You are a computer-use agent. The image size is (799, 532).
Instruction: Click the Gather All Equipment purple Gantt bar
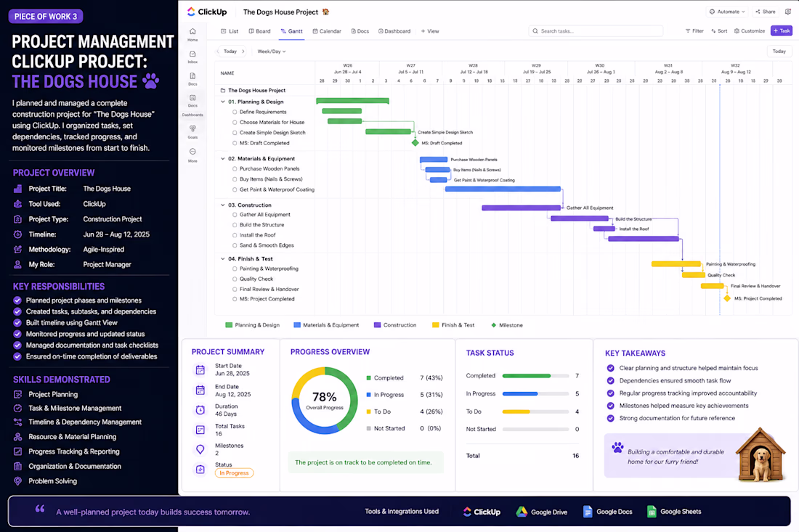522,208
